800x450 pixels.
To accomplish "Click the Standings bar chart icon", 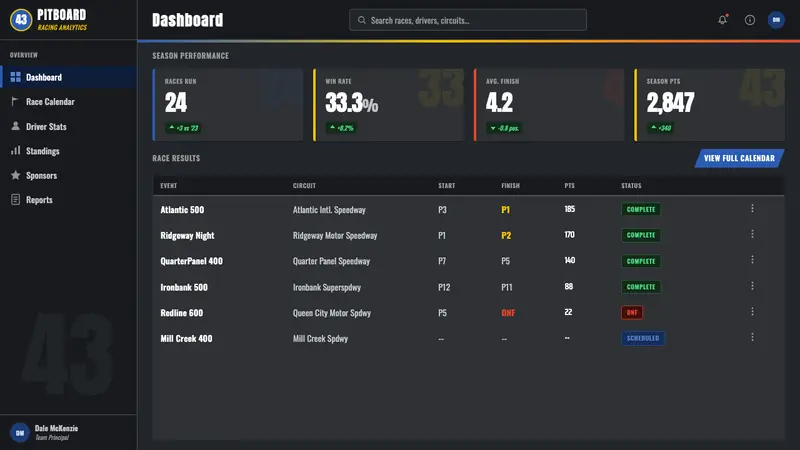I will (15, 151).
